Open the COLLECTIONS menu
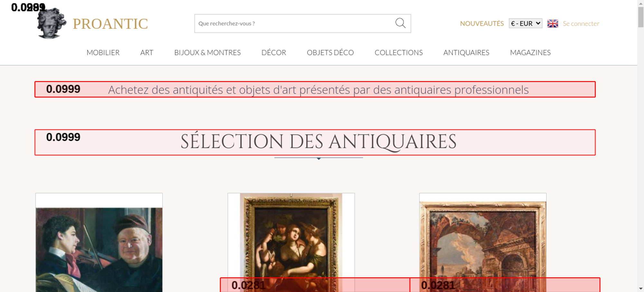Viewport: 644px width, 292px height. [399, 52]
